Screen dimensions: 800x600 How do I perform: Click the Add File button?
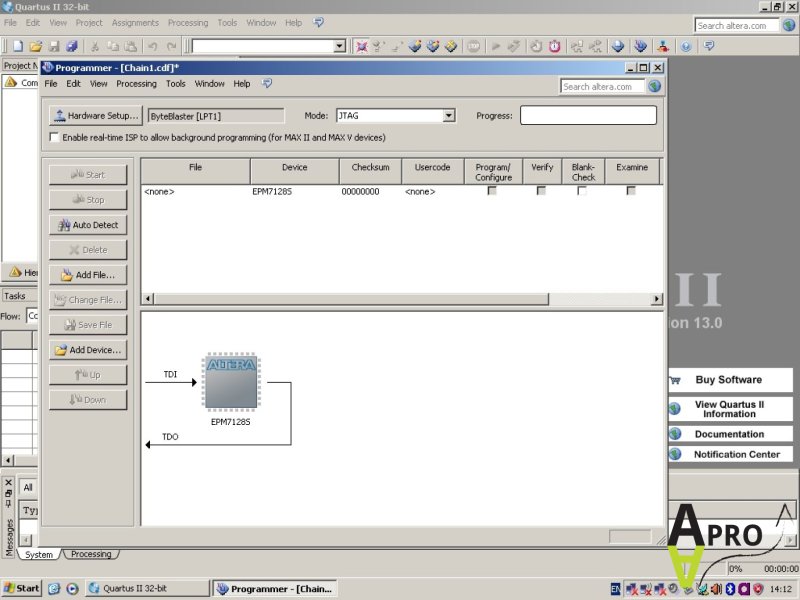[x=88, y=275]
